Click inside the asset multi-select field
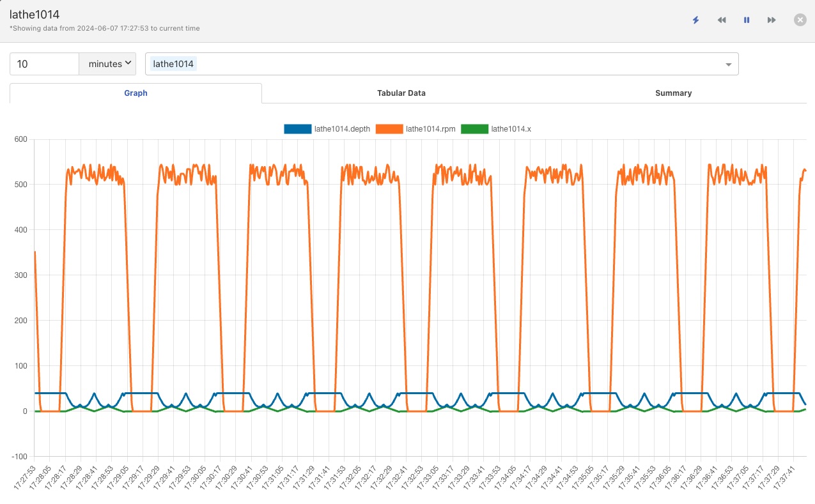 point(447,64)
